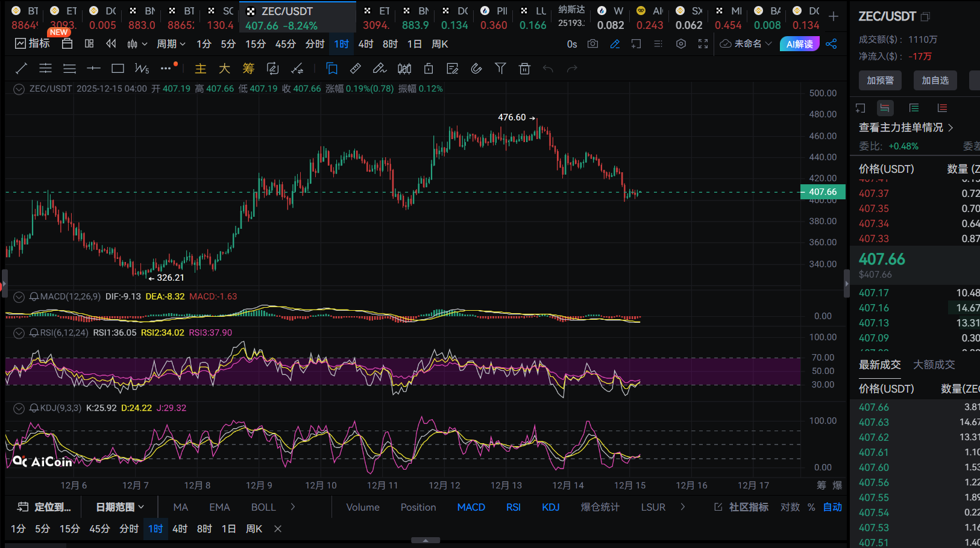Open the 未命名 layout dropdown

tap(746, 44)
